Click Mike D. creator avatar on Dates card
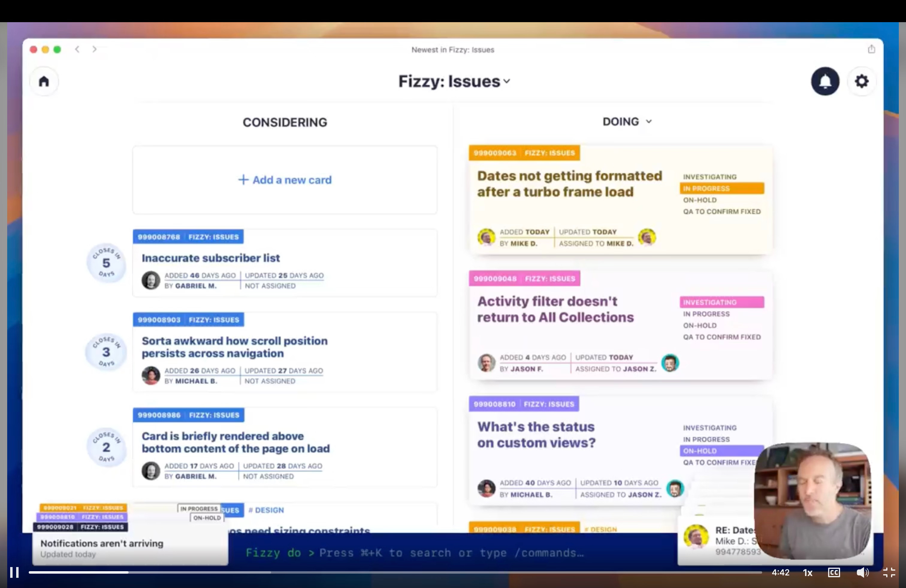This screenshot has width=906, height=588. tap(487, 237)
